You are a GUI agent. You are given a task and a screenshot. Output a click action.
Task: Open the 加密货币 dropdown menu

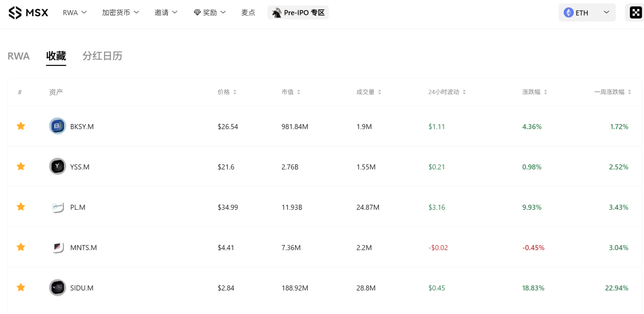120,13
